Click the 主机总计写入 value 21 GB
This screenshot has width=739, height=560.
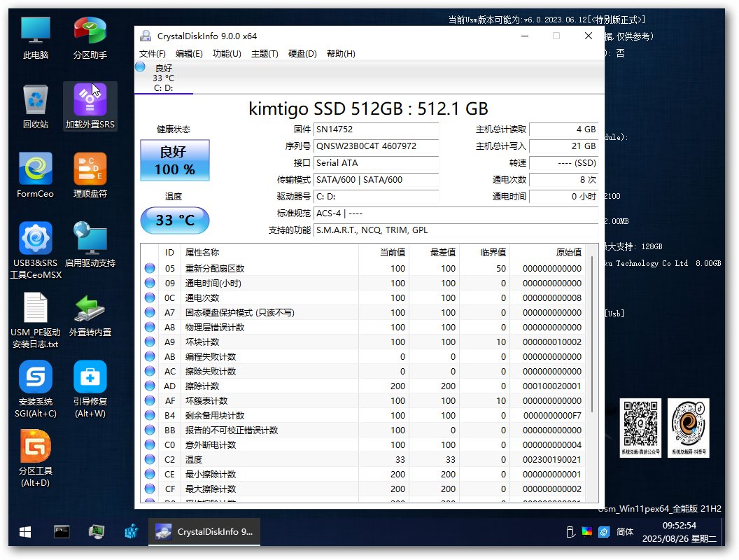(x=563, y=146)
